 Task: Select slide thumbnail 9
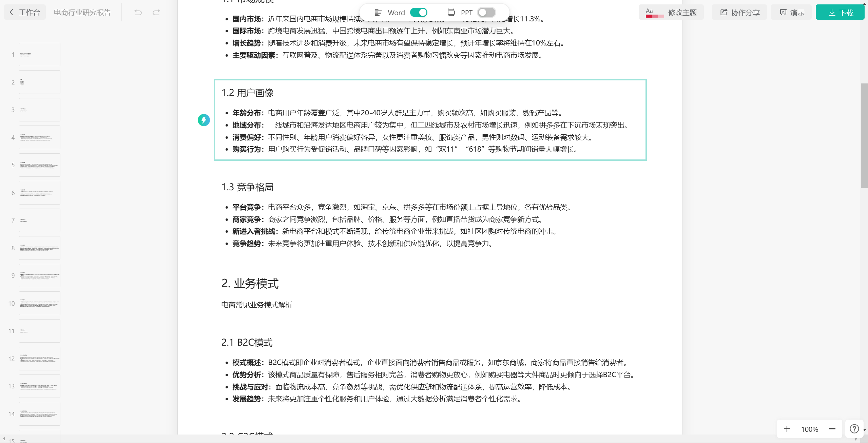40,276
